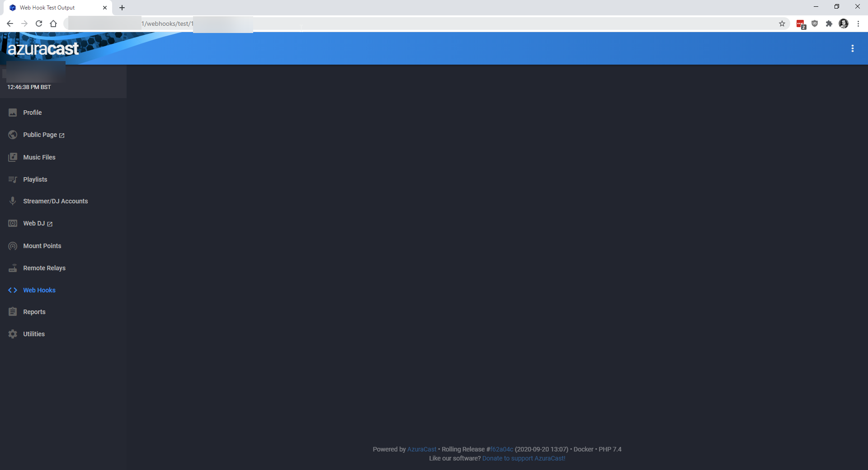Image resolution: width=868 pixels, height=470 pixels.
Task: Select the Web Hook Test Output tab
Action: coord(58,8)
